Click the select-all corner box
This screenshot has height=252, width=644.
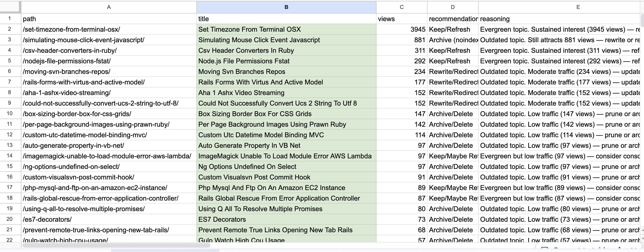[x=10, y=7]
